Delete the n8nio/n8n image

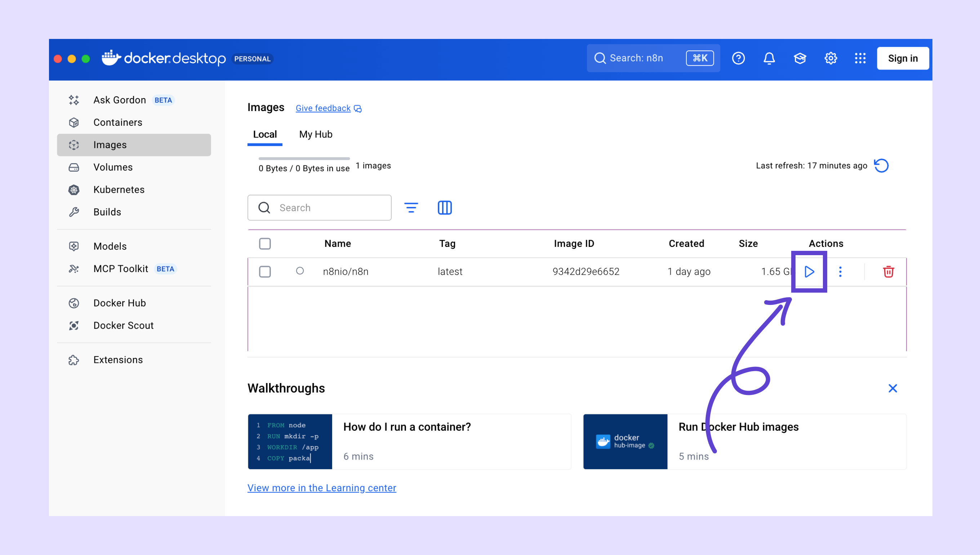pos(888,272)
